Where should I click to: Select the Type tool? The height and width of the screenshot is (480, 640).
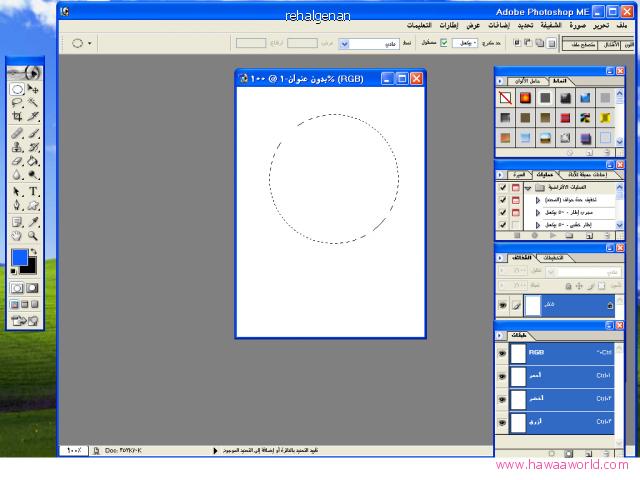coord(33,191)
